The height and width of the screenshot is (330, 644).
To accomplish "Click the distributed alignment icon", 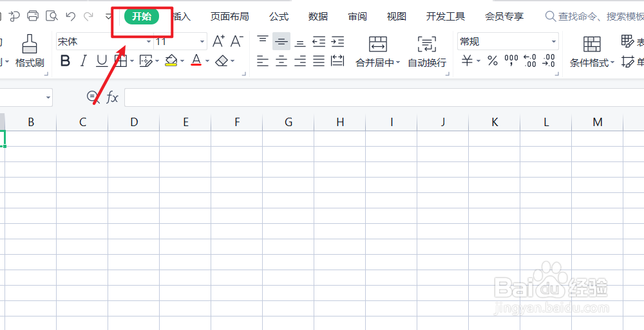I will pyautogui.click(x=337, y=60).
